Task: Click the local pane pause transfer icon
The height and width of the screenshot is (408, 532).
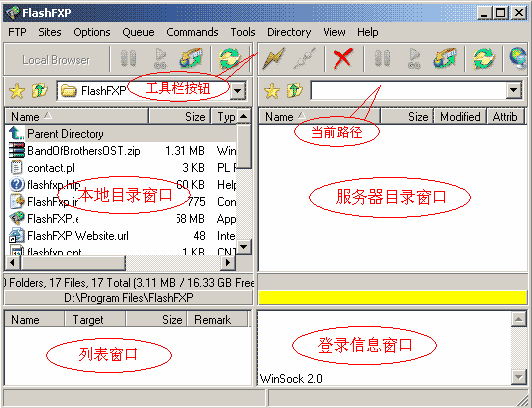Action: [129, 59]
